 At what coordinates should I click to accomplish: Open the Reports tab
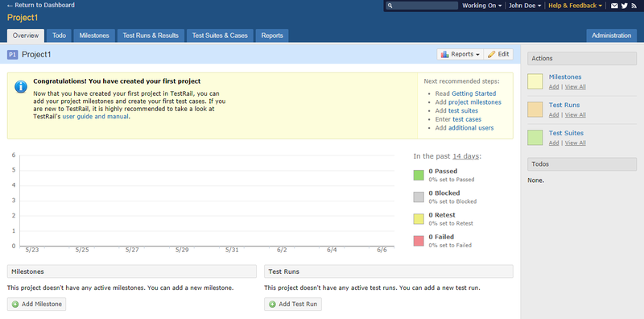[x=272, y=35]
